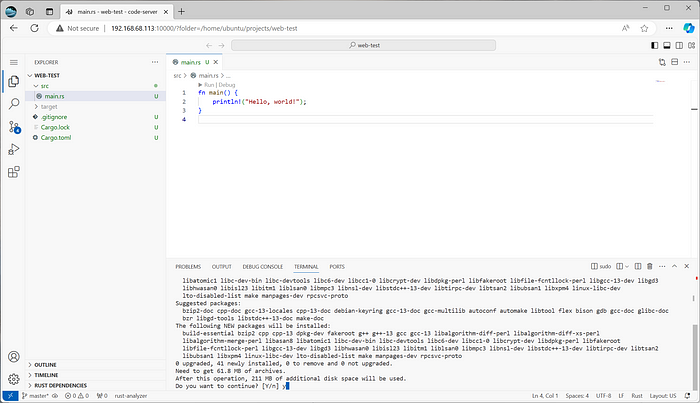700x403 pixels.
Task: Switch to the Debug Console tab
Action: 264,267
